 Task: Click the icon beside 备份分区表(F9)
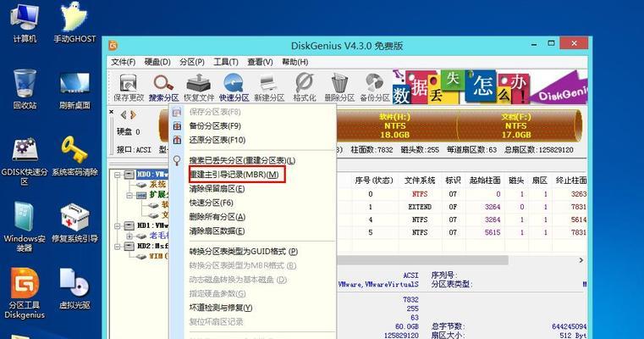point(177,126)
